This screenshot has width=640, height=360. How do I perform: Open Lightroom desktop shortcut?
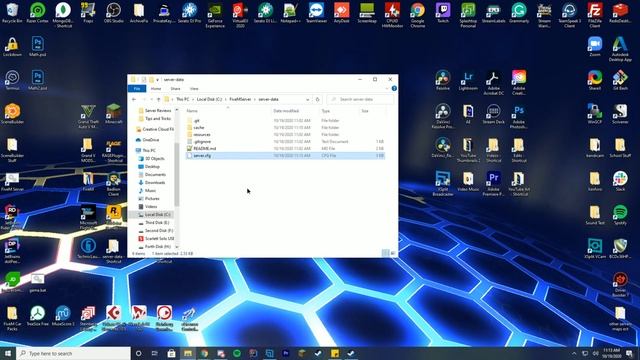coord(468,80)
